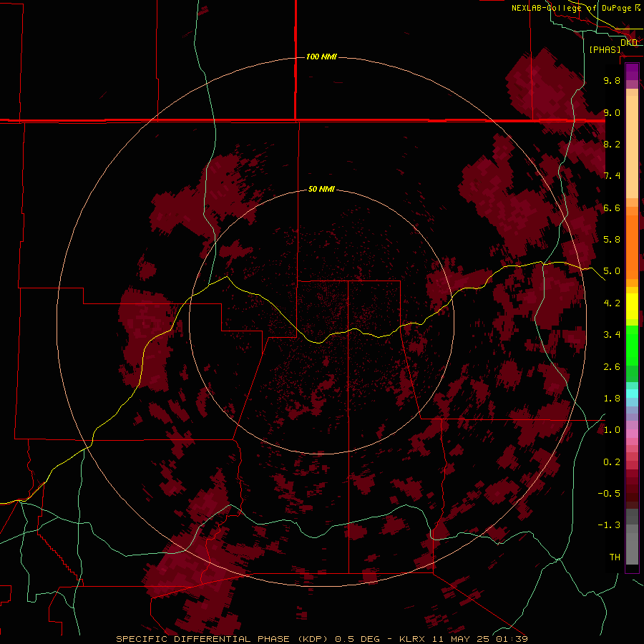
Task: Click the 9.8 value on color scale
Action: pos(612,80)
